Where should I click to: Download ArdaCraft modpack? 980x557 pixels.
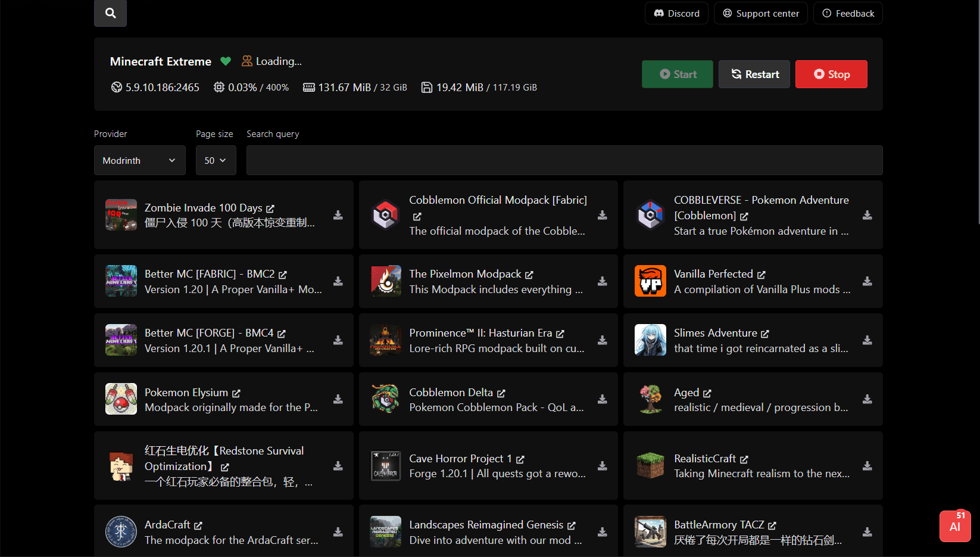click(338, 532)
